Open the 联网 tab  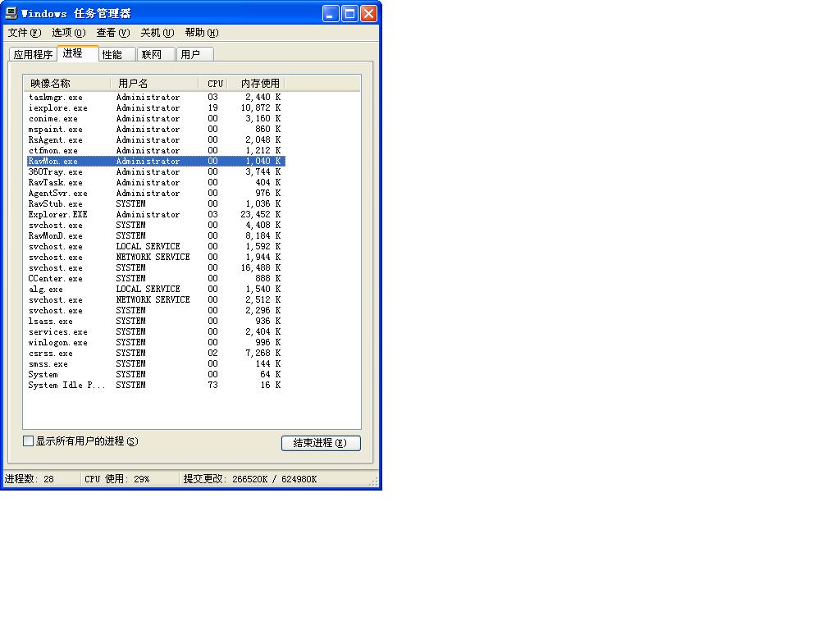click(x=156, y=55)
